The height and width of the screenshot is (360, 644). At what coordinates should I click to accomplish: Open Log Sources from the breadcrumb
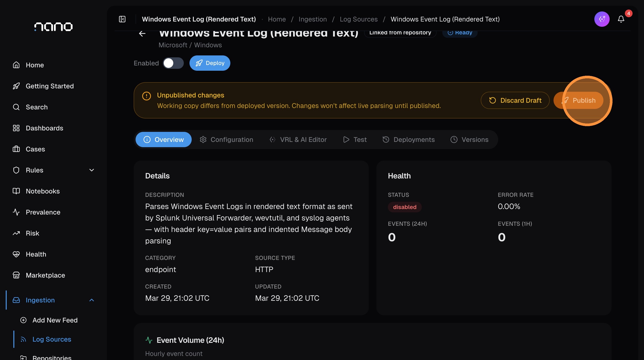click(x=359, y=19)
